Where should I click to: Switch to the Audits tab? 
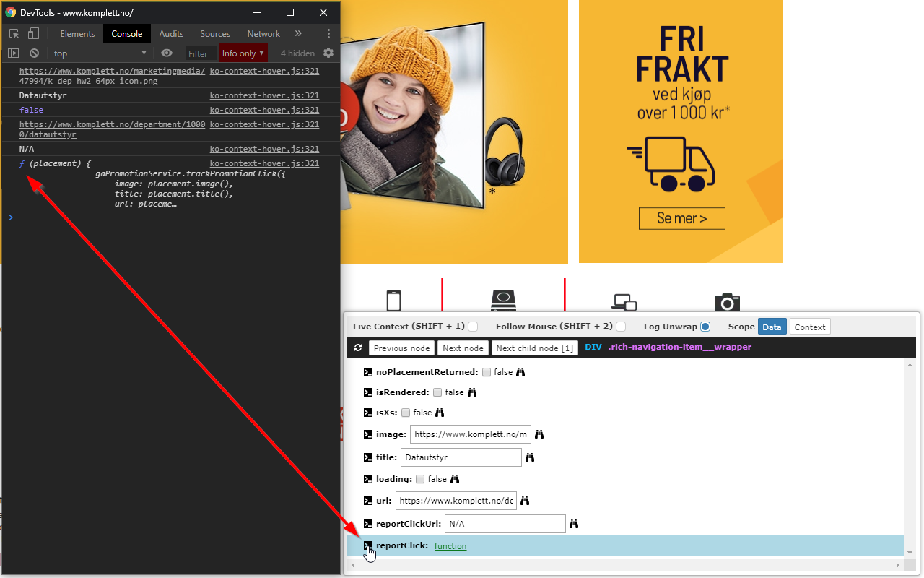click(172, 34)
